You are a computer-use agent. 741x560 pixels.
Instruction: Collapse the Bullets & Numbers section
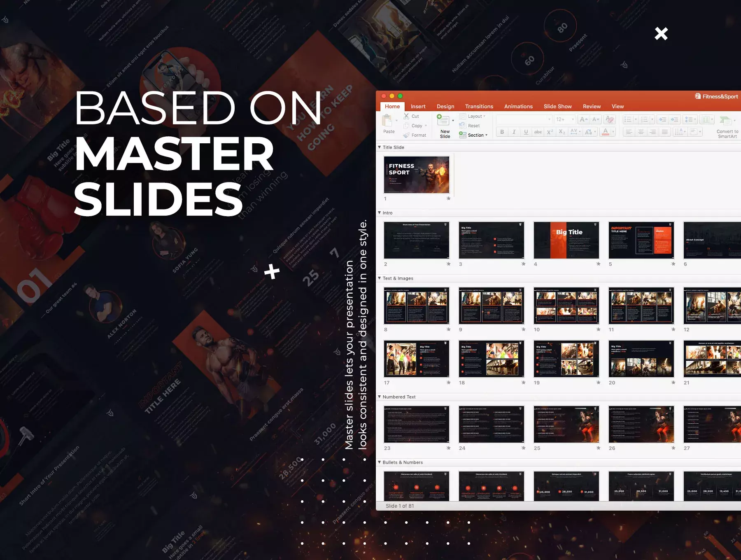[380, 462]
